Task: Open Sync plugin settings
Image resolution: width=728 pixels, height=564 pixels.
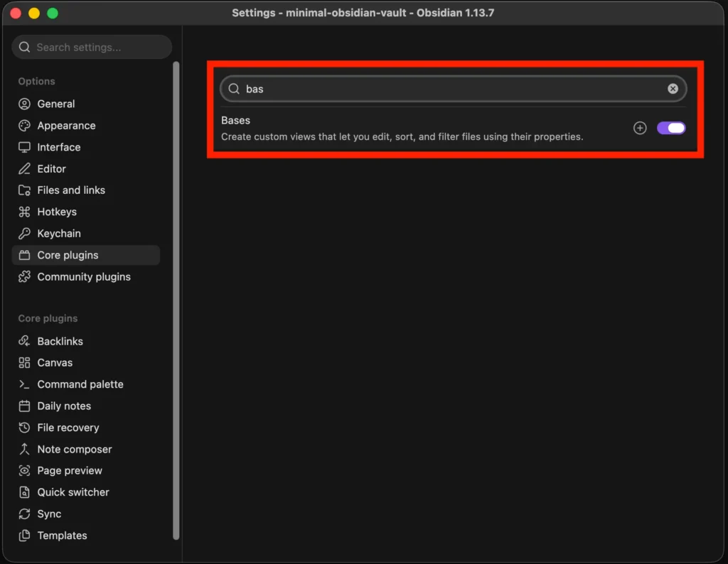Action: pos(86,514)
